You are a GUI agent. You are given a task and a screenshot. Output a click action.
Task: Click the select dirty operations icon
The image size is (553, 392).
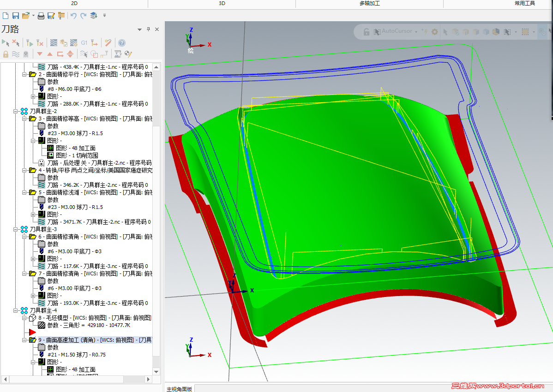[16, 43]
